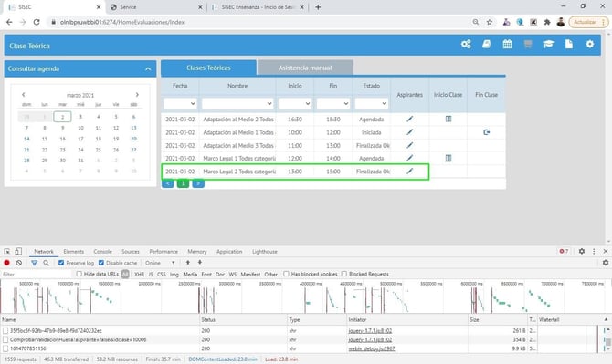
Task: Open the Estado filter dropdown
Action: coord(371,103)
